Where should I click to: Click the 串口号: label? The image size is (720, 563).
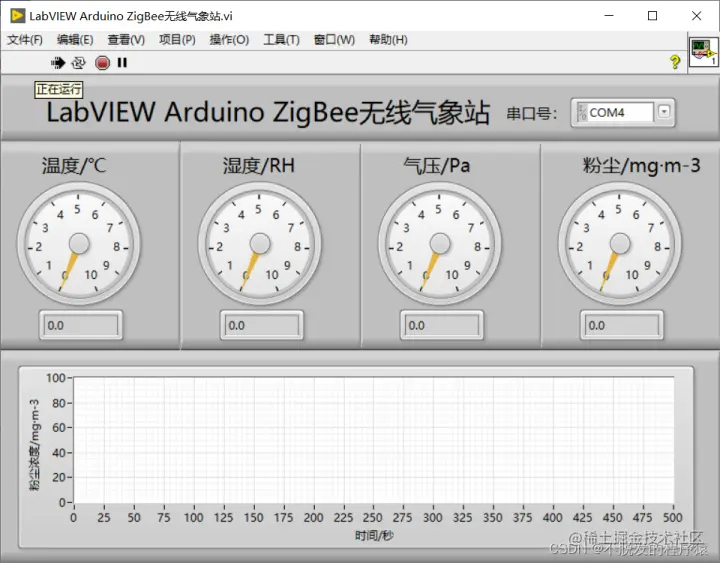pos(532,113)
